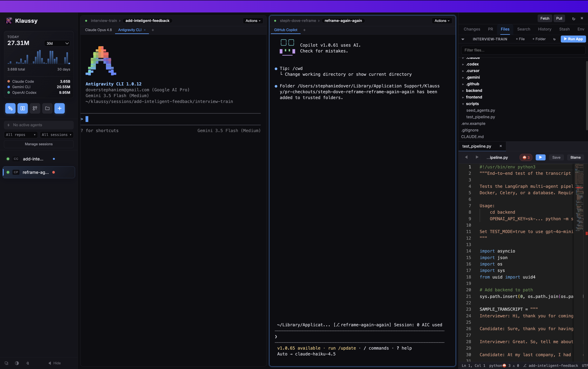
Task: Add a new session with plus button
Action: point(59,108)
